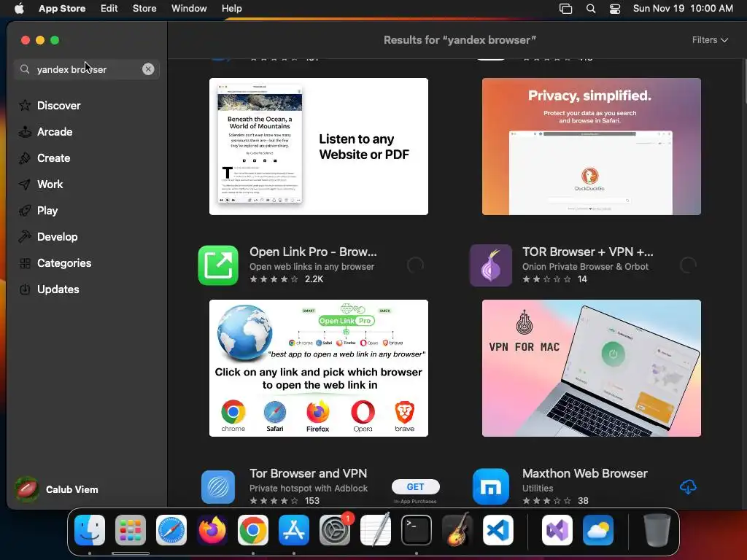
Task: Redownload Maxthon Web Browser from cloud
Action: pos(688,486)
